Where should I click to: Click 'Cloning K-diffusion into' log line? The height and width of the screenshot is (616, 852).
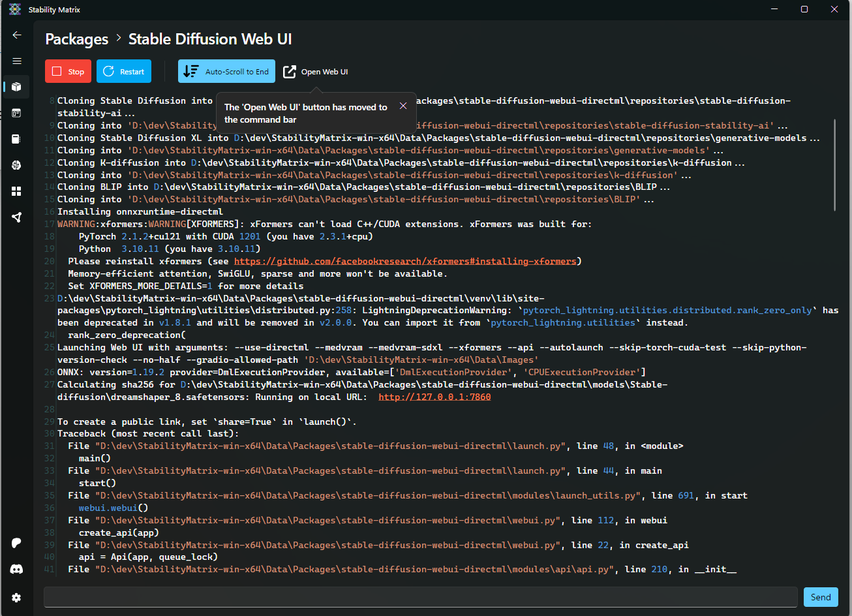click(401, 162)
